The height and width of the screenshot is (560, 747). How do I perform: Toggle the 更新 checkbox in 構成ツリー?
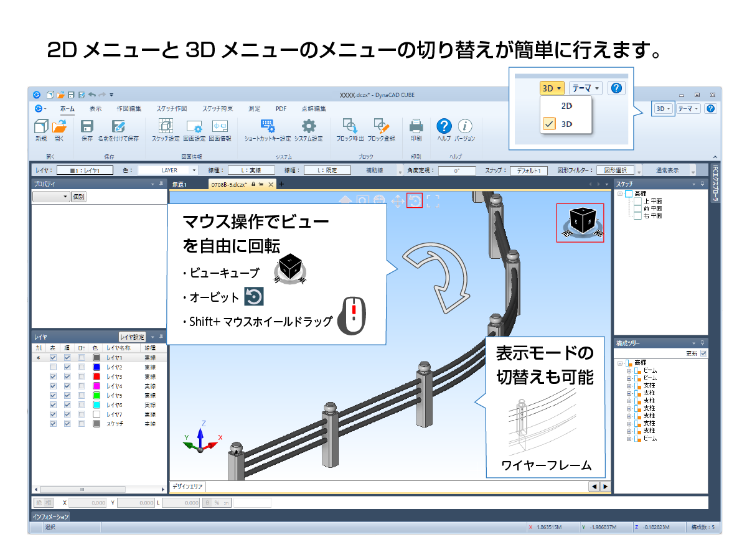pyautogui.click(x=703, y=353)
